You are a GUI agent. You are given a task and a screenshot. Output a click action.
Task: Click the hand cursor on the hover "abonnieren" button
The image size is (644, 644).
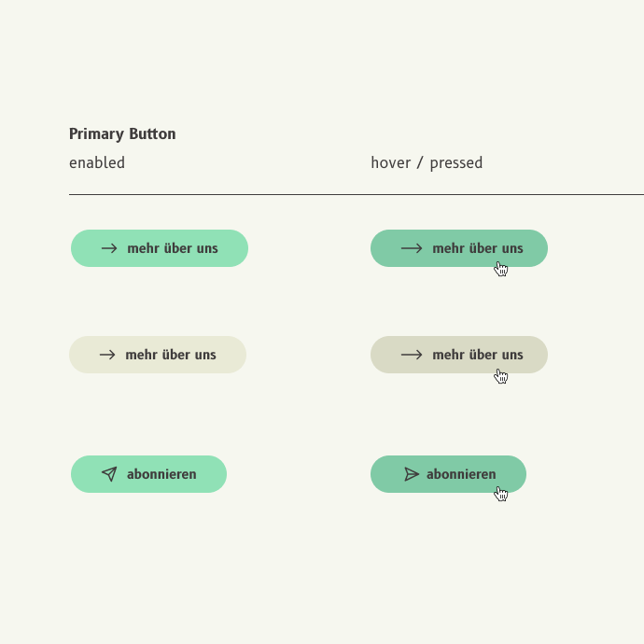[501, 494]
